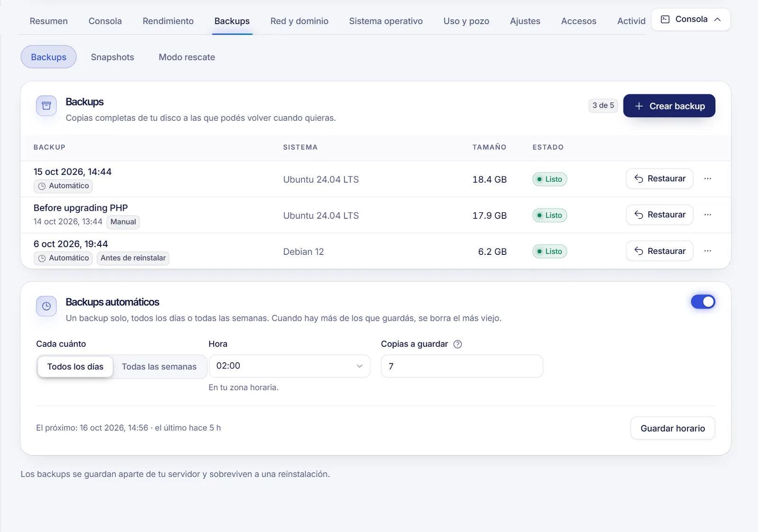This screenshot has width=758, height=532.
Task: Select the Backups pill sub-tab
Action: 49,57
